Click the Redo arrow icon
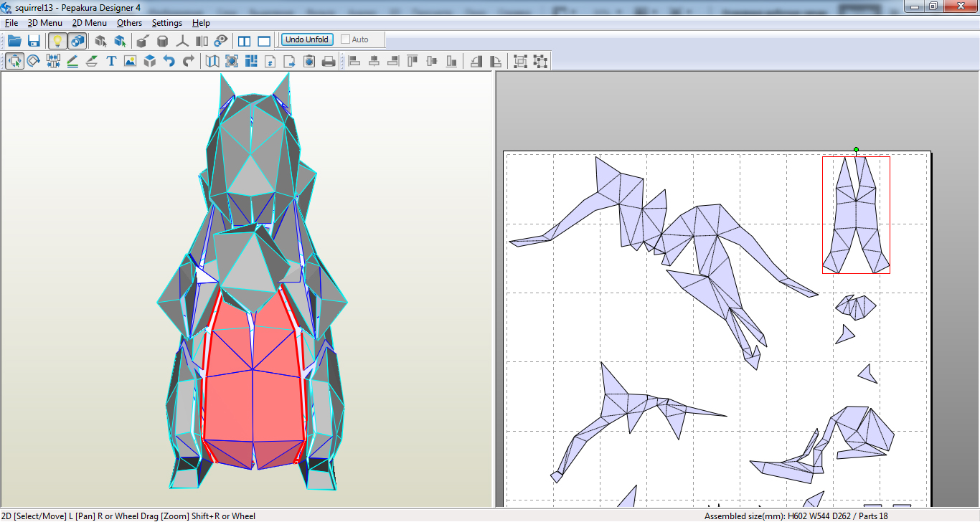 point(188,61)
